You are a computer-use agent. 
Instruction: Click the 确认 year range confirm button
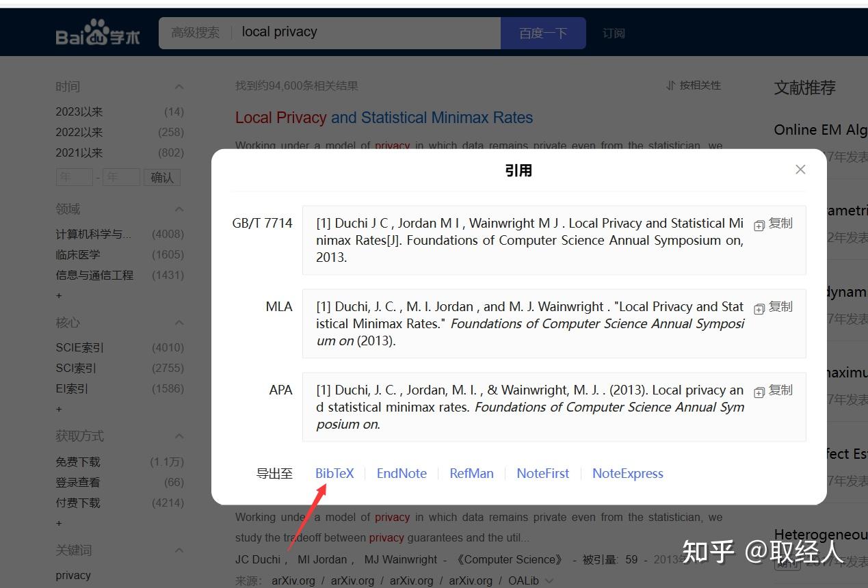point(161,177)
